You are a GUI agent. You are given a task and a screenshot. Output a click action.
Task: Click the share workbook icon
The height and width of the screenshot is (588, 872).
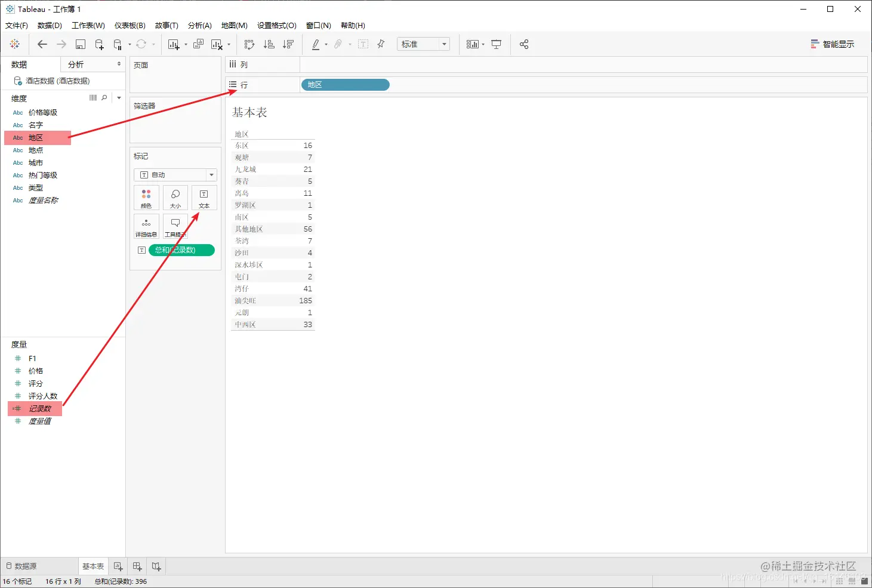click(524, 44)
